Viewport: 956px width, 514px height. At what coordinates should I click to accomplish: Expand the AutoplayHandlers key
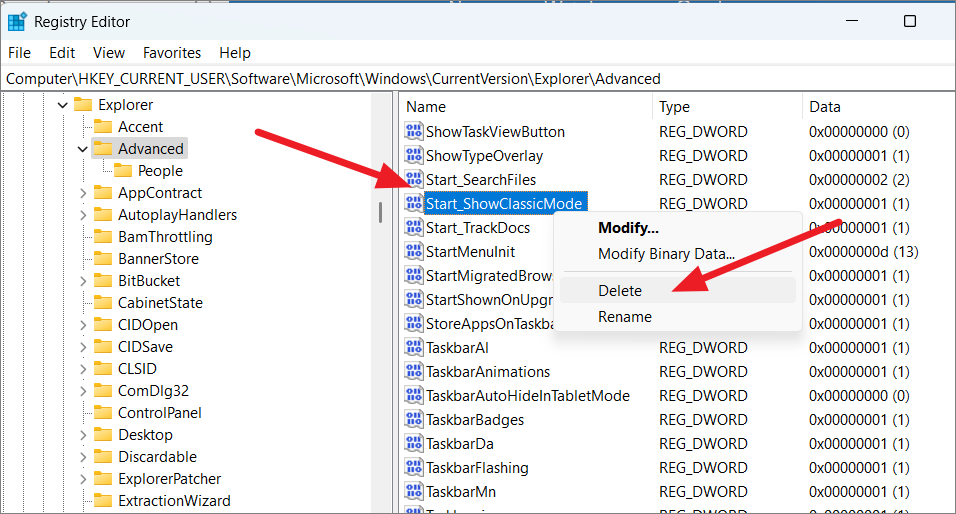83,215
